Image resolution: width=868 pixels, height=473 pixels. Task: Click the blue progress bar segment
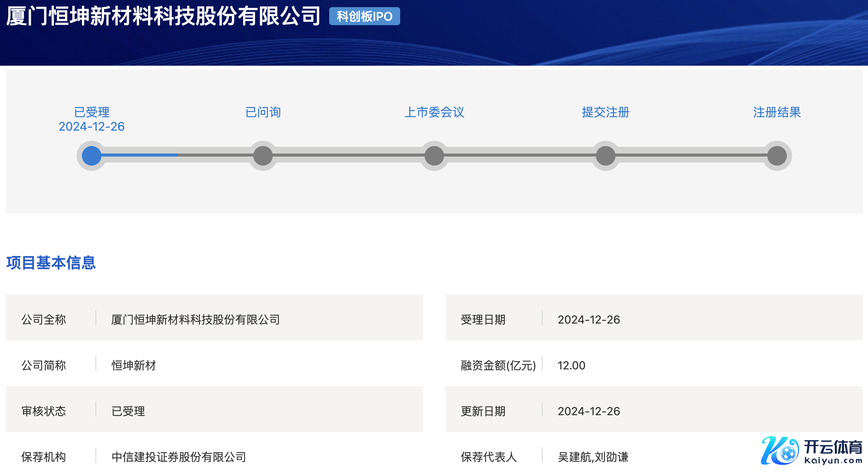pos(139,155)
